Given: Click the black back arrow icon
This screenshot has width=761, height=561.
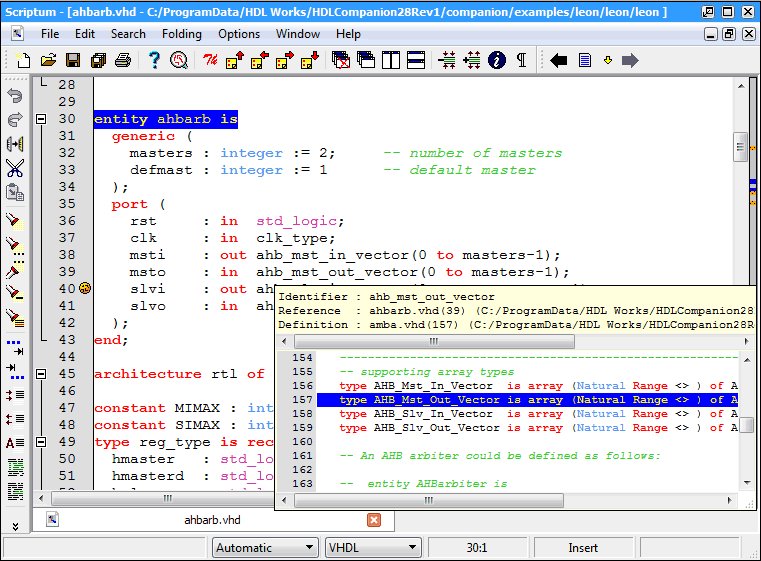Looking at the screenshot, I should [x=559, y=60].
